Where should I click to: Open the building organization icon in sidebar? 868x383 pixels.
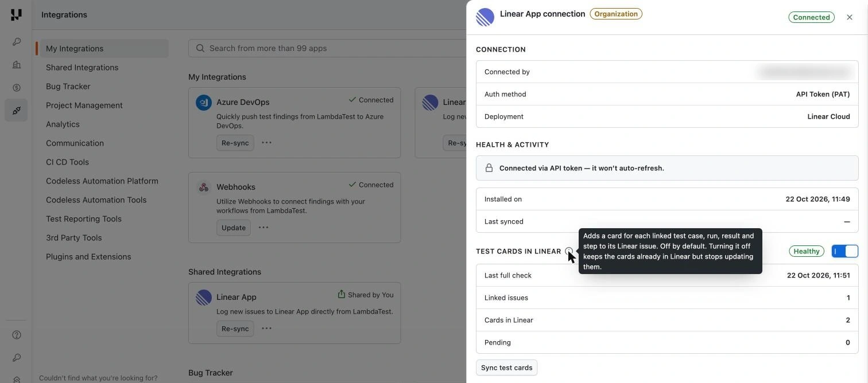16,65
